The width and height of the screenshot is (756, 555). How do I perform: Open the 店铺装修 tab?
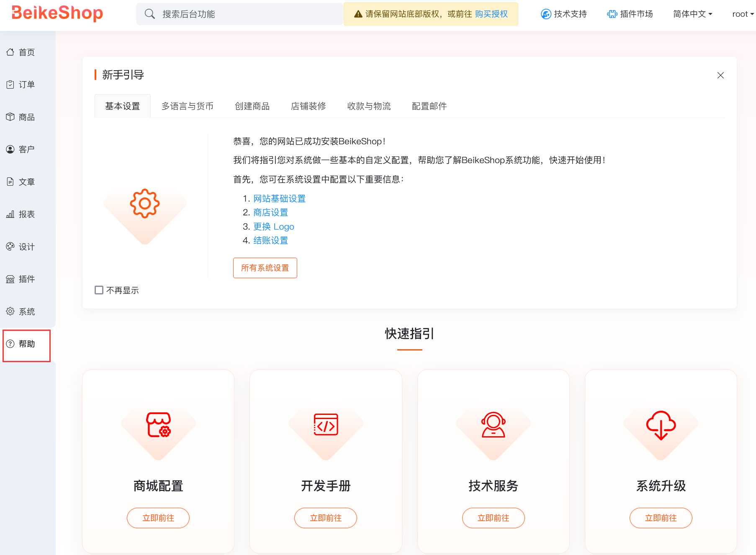pyautogui.click(x=309, y=106)
